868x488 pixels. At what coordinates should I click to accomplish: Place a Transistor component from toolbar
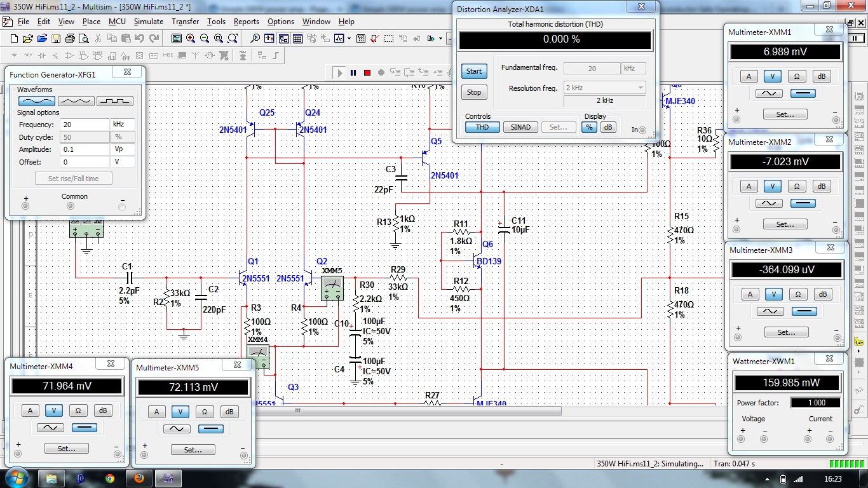tap(56, 55)
